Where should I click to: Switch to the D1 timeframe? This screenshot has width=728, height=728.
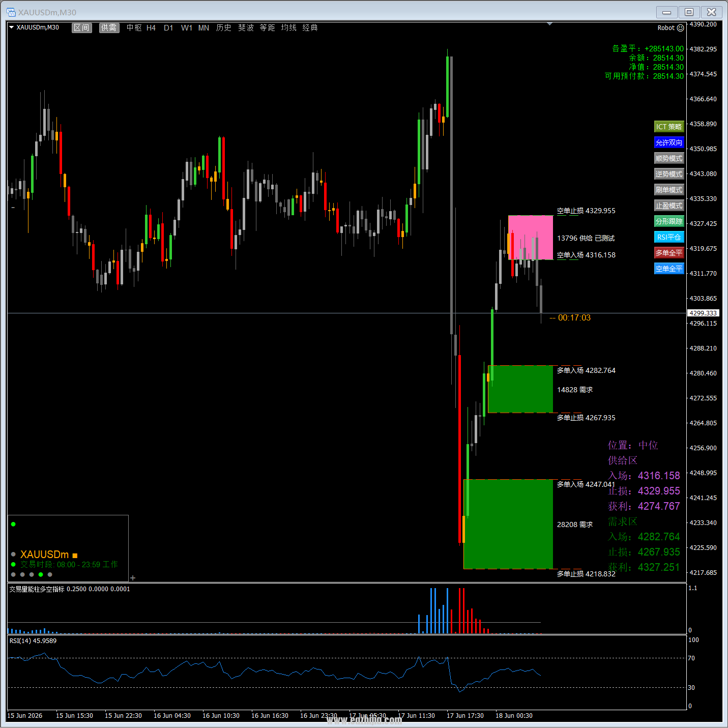click(168, 28)
